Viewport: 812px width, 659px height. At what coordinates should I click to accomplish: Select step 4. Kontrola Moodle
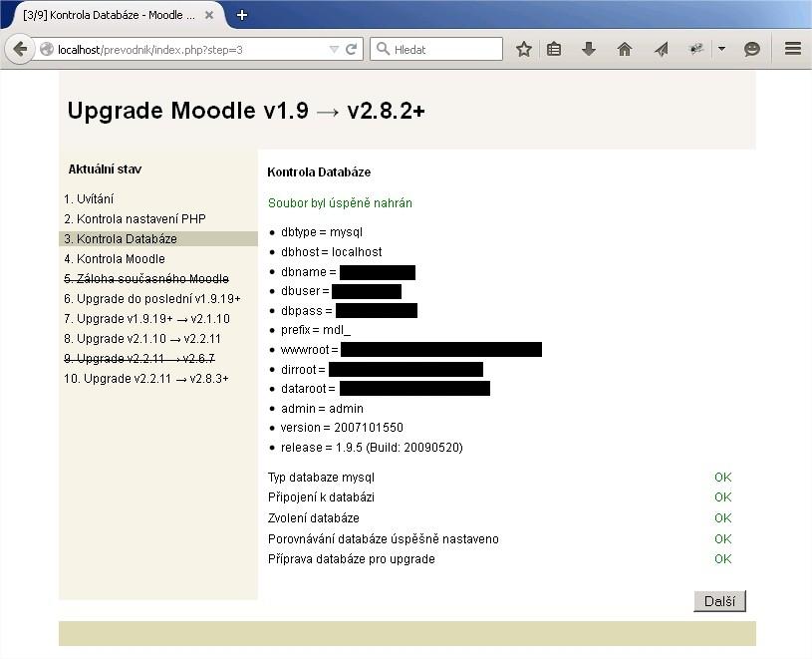coord(115,259)
